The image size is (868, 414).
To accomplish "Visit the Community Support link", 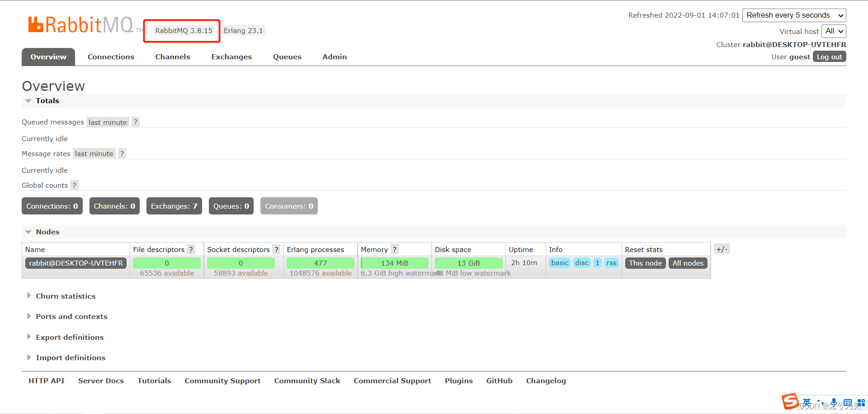I will tap(222, 381).
